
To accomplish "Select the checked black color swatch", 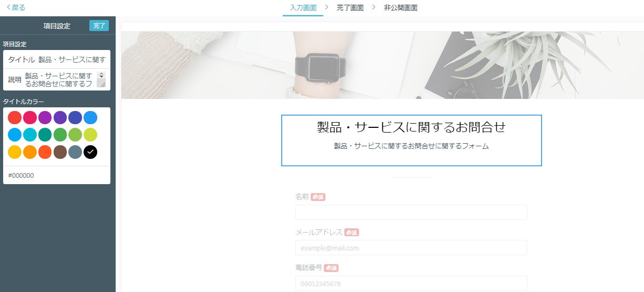I will coord(90,152).
